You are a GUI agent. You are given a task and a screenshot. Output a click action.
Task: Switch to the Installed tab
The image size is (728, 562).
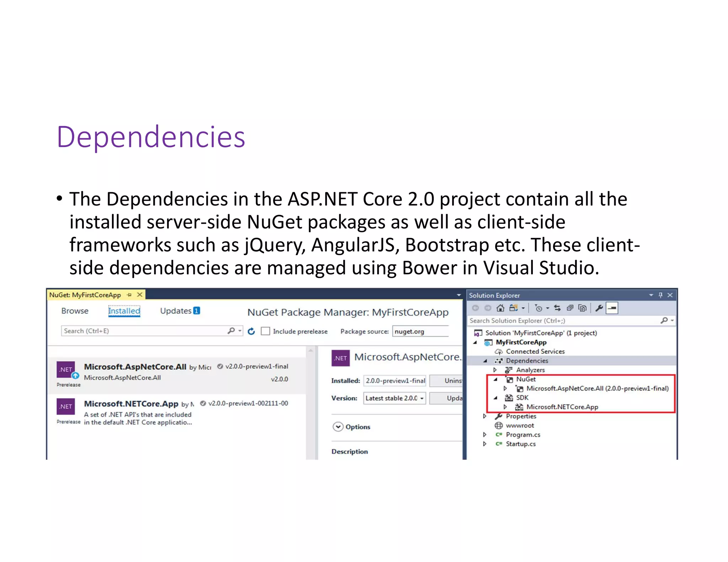coord(124,311)
